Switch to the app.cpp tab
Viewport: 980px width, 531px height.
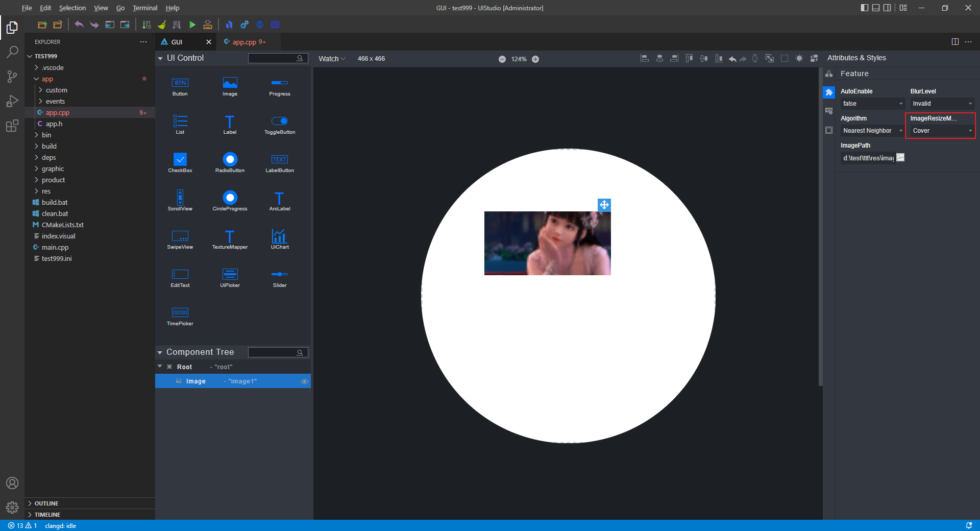(245, 42)
